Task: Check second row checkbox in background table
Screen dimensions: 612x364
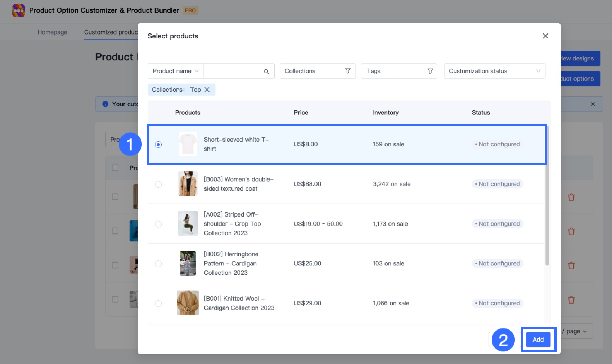Action: pyautogui.click(x=115, y=231)
